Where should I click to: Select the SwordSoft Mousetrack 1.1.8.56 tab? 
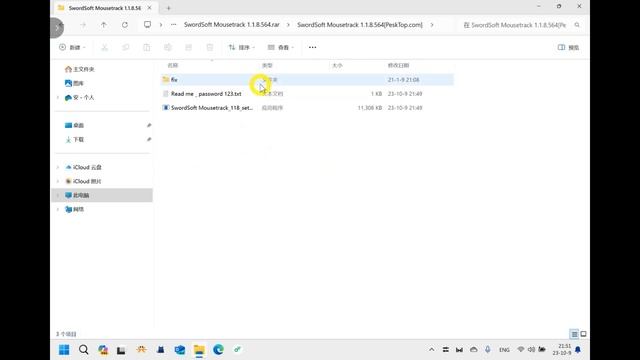pos(104,8)
